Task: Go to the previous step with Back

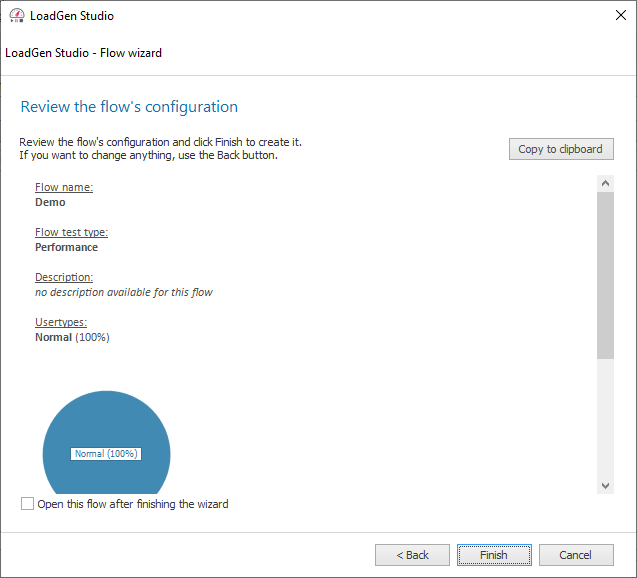Action: [x=412, y=555]
